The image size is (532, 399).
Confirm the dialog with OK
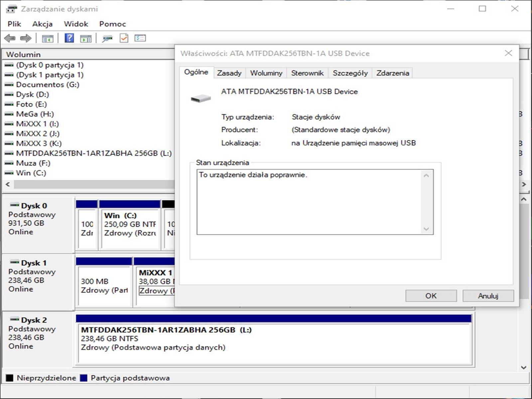(431, 296)
